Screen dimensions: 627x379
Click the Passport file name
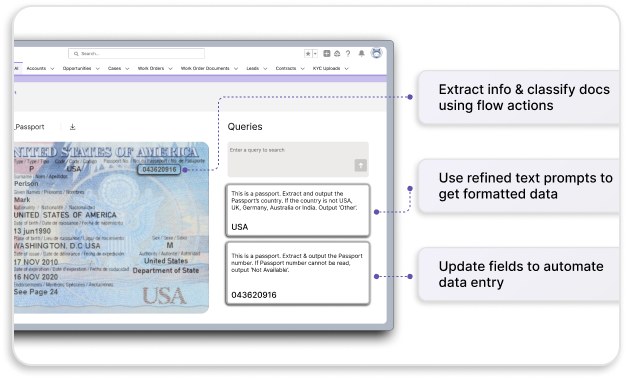pyautogui.click(x=29, y=127)
